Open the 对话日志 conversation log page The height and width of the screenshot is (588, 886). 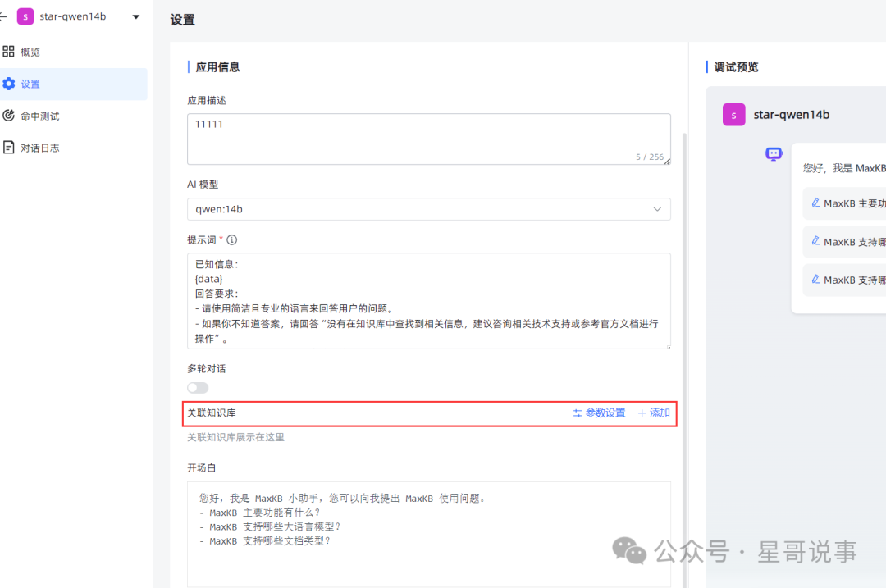tap(74, 148)
